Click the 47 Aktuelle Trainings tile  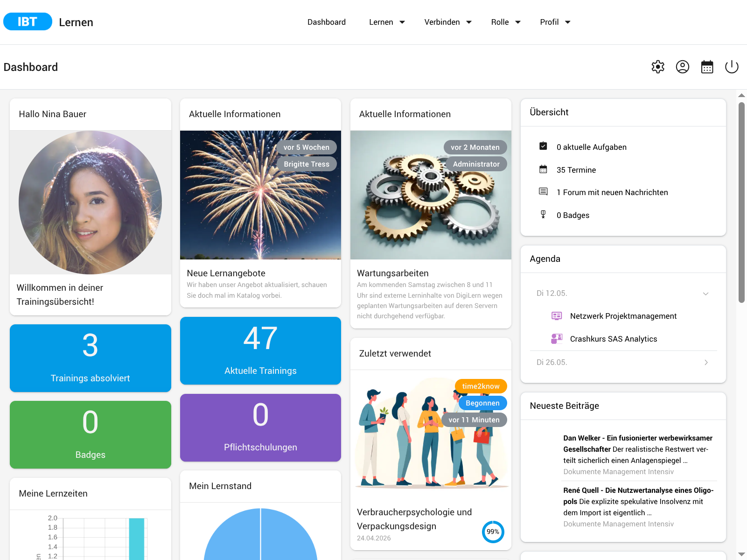(260, 350)
